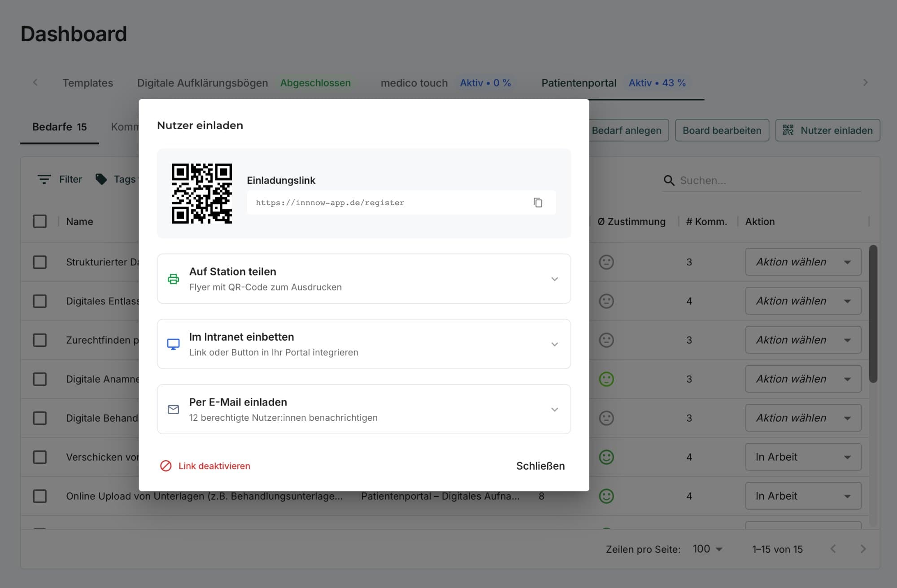
Task: Expand Per E-Mail einladen section
Action: tap(554, 410)
